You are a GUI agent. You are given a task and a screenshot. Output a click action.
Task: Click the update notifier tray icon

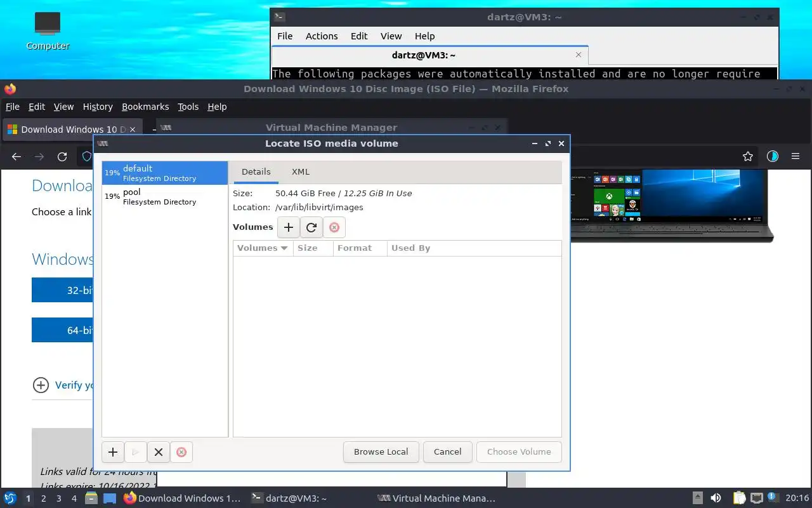[773, 498]
